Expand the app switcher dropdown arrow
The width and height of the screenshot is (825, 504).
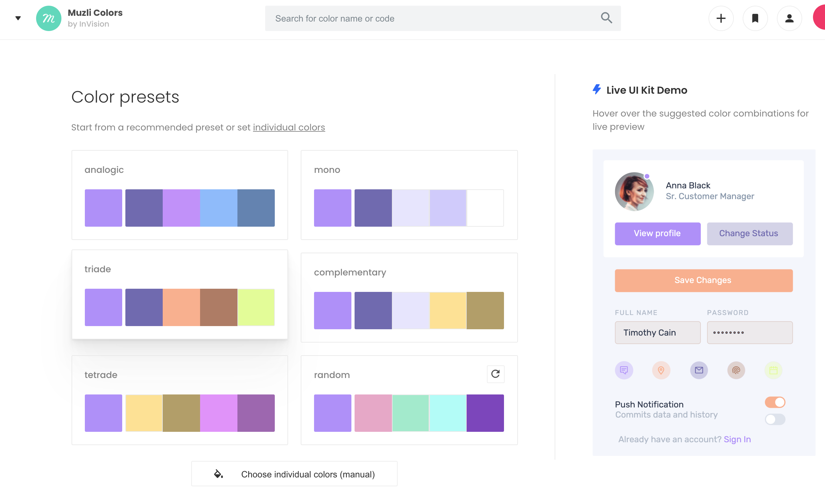(x=17, y=18)
